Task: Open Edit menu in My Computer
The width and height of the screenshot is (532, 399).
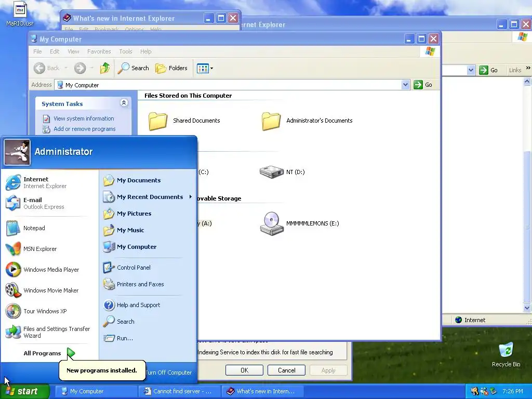Action: [54, 51]
